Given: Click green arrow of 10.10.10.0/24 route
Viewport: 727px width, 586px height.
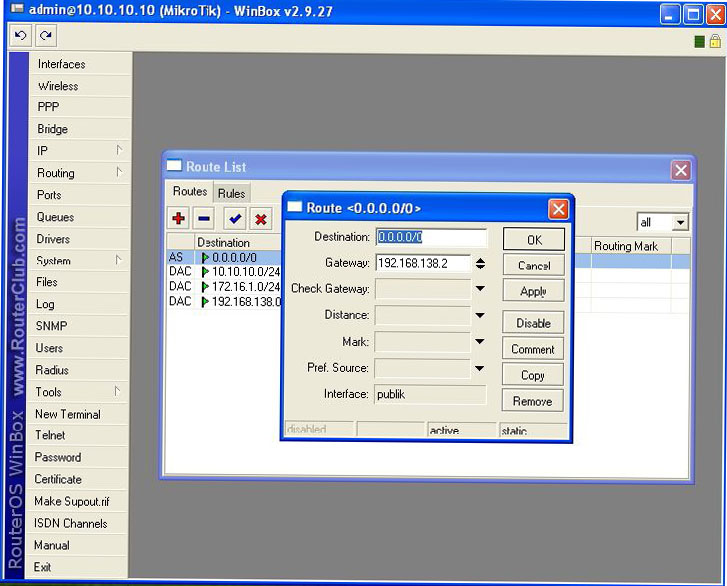Looking at the screenshot, I should click(205, 272).
